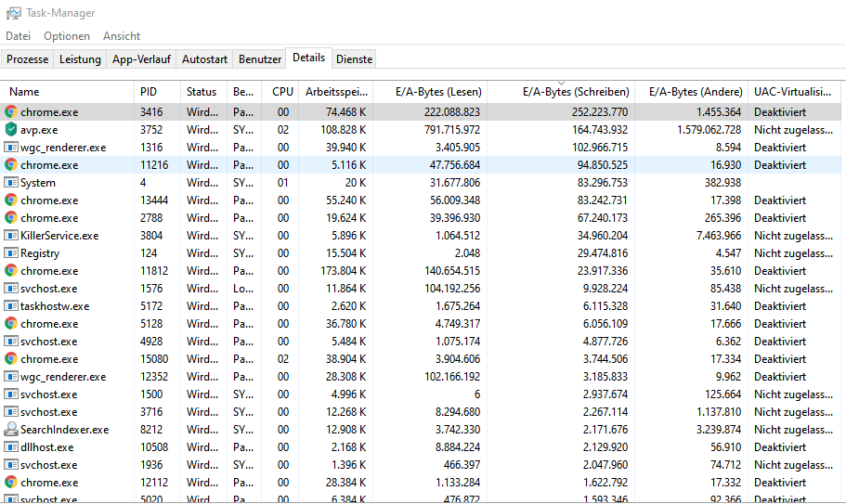Switch to the Autostart tab
846x504 pixels.
[x=204, y=59]
